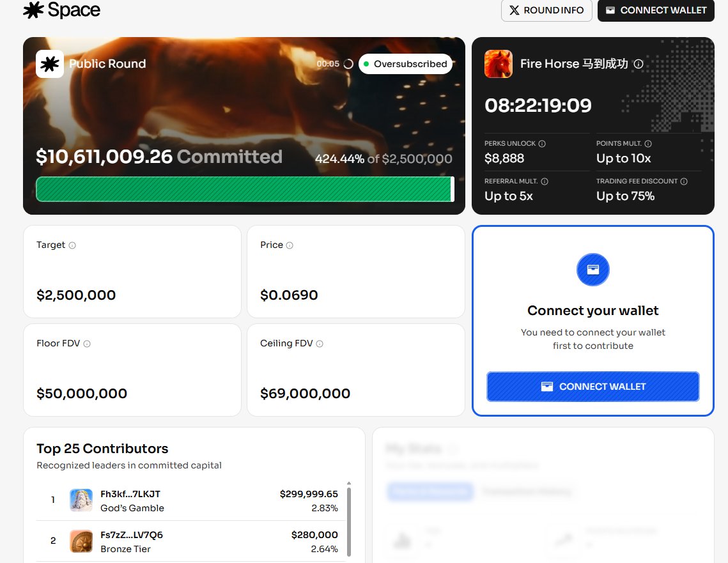Viewport: 728px width, 563px height.
Task: Open the Perks Unlock info icon
Action: click(x=542, y=143)
